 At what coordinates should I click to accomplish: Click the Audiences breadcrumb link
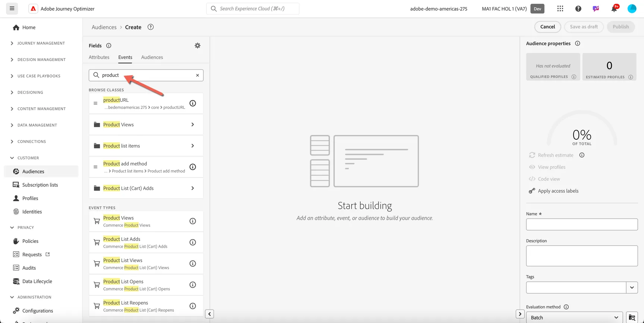pos(104,27)
